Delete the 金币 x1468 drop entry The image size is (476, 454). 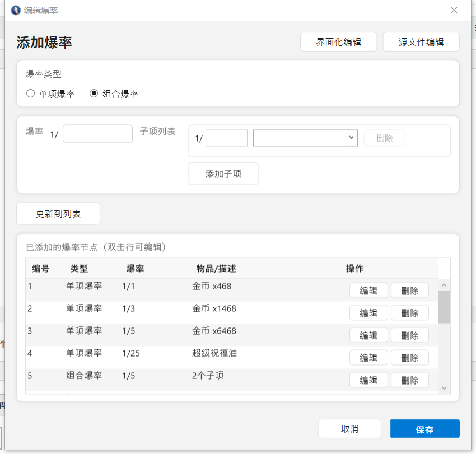click(x=409, y=312)
